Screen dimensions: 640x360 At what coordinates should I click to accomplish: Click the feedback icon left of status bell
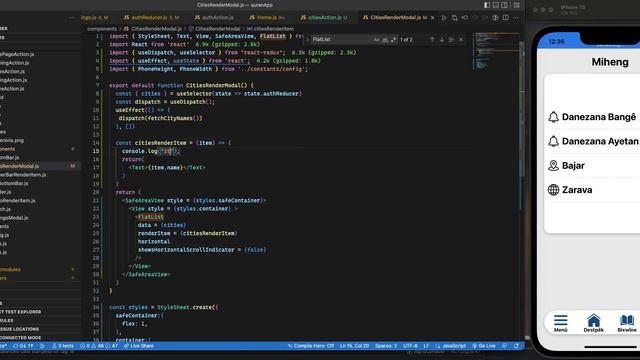click(505, 346)
